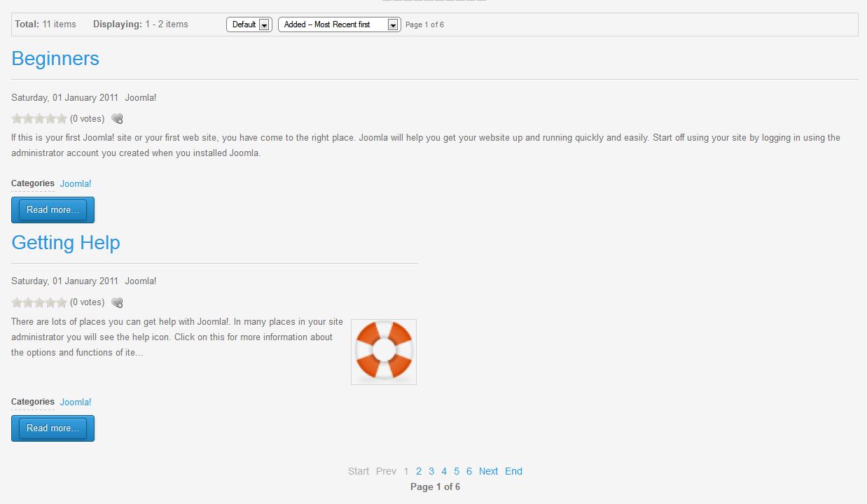Go to pagination page 5

[457, 471]
